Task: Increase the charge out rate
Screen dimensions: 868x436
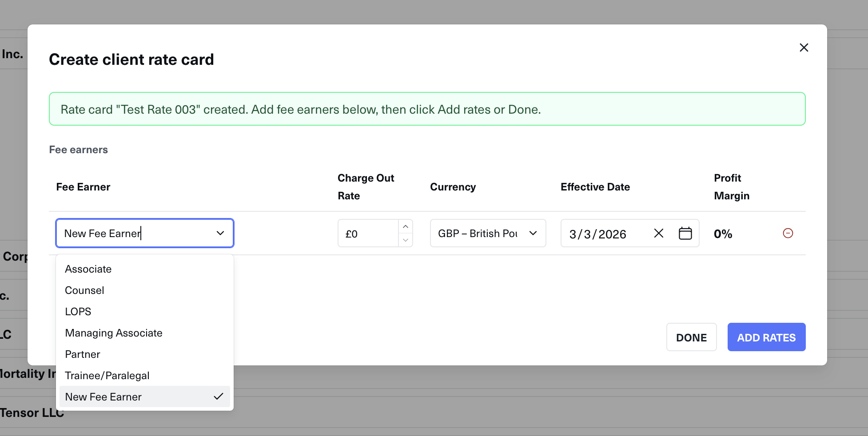Action: click(405, 227)
